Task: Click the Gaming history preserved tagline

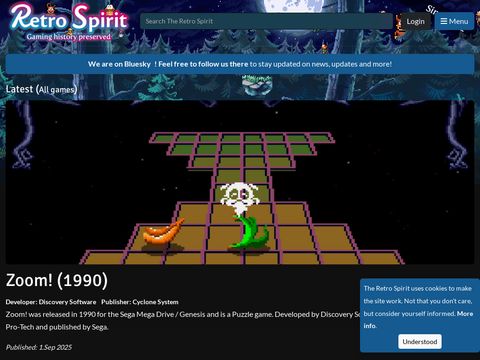Action: click(x=69, y=37)
